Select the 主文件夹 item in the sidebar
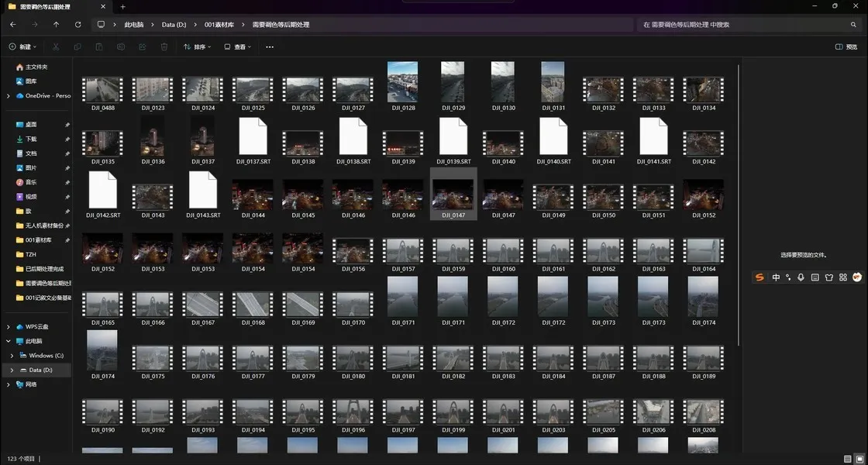Viewport: 868px width, 465px height. click(36, 67)
